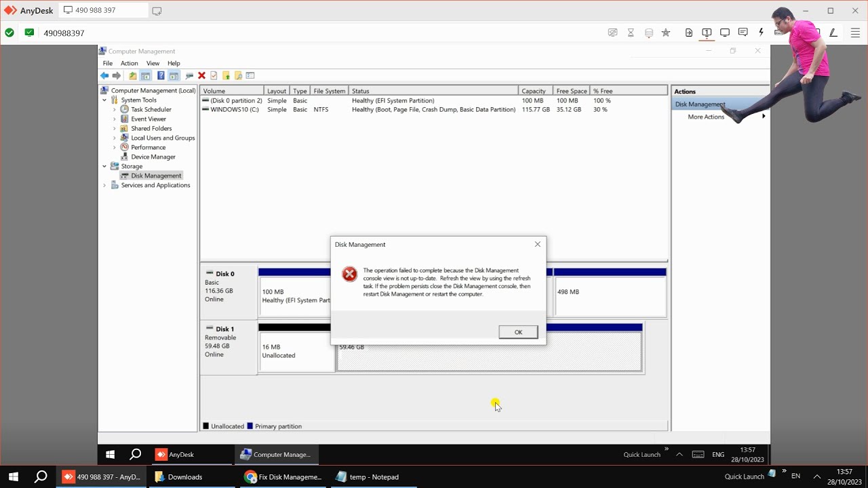Select Computer Management (Local) root node
The image size is (868, 488).
pyautogui.click(x=153, y=90)
